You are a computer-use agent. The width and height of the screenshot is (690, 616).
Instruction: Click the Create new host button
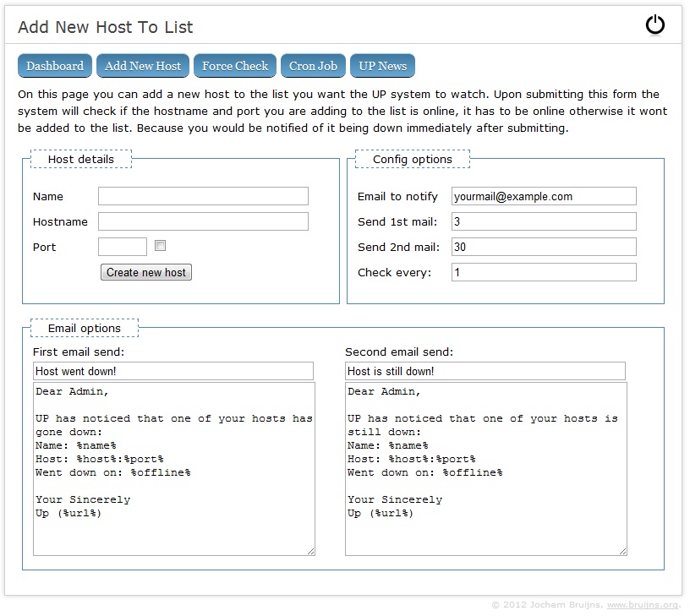click(x=146, y=272)
